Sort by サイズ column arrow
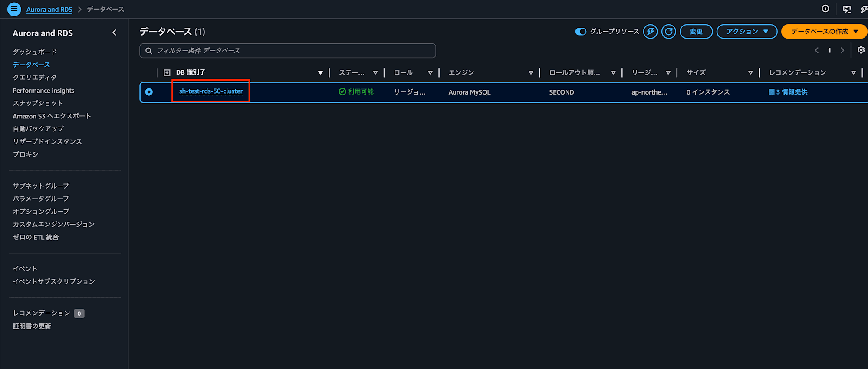The image size is (868, 369). pos(750,73)
